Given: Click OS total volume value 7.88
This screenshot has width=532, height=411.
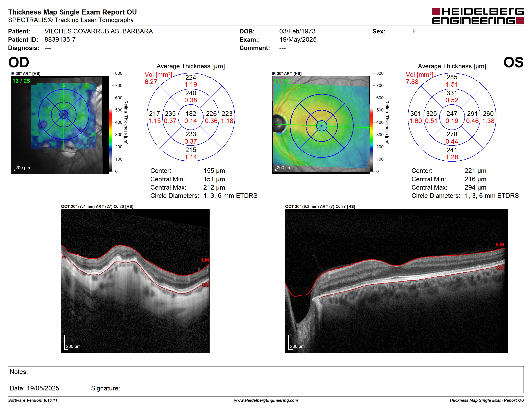Looking at the screenshot, I should [x=412, y=82].
